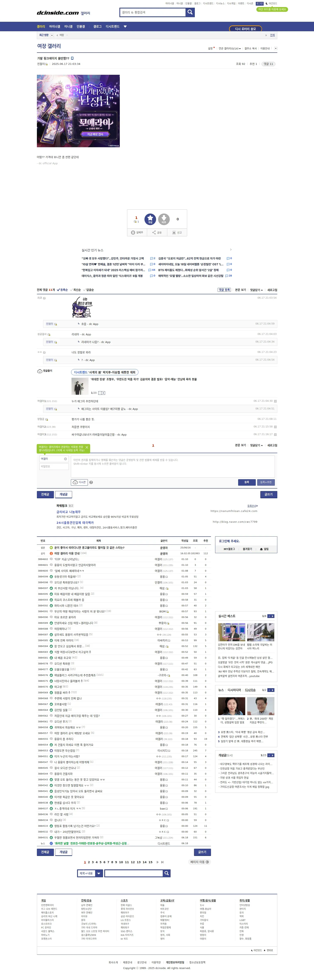This screenshot has width=314, height=980.
Task: Open 제목+내용 search type dropdown
Action: coord(90,873)
